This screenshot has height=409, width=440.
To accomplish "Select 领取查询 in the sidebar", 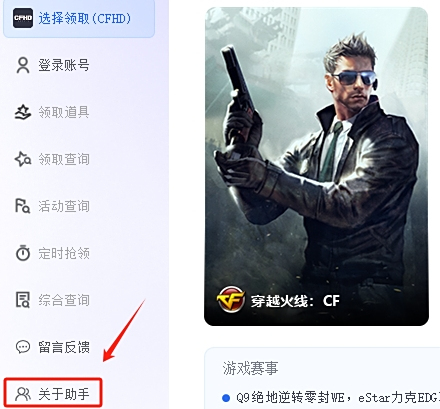I will point(64,159).
